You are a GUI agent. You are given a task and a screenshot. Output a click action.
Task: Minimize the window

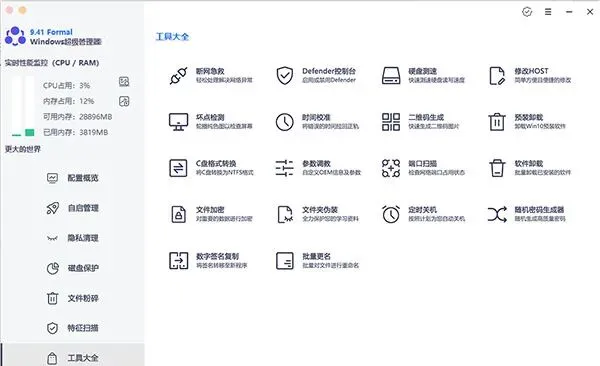coord(569,12)
